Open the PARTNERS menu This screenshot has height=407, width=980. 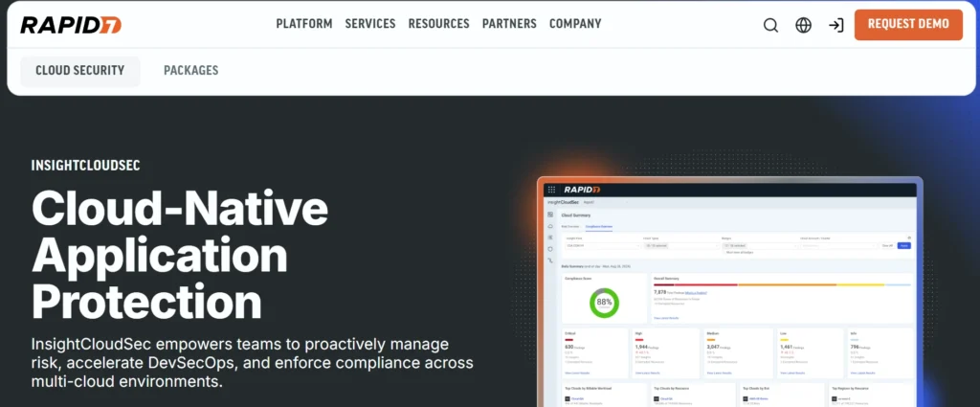pos(509,24)
